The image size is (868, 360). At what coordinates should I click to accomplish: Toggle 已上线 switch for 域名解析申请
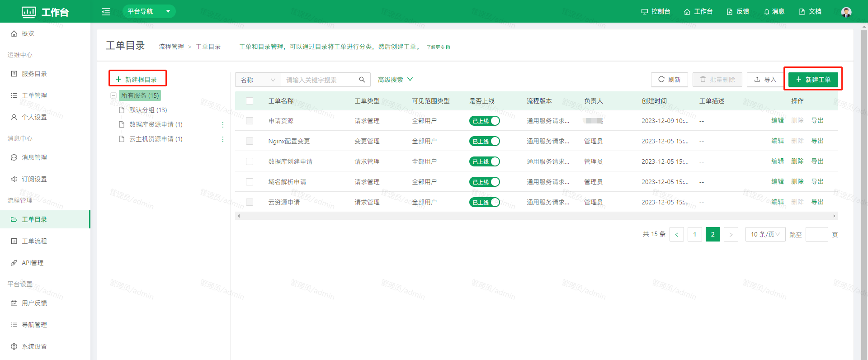[x=485, y=182]
